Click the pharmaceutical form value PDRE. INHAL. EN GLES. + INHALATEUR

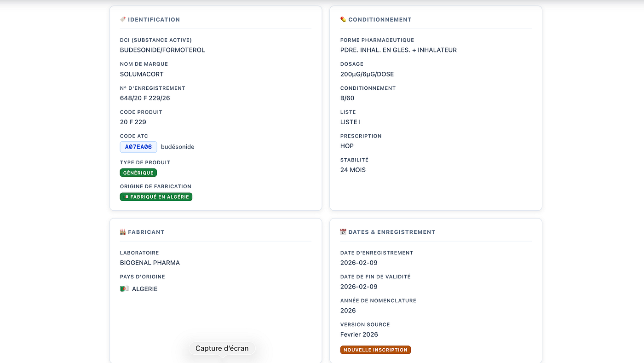398,50
